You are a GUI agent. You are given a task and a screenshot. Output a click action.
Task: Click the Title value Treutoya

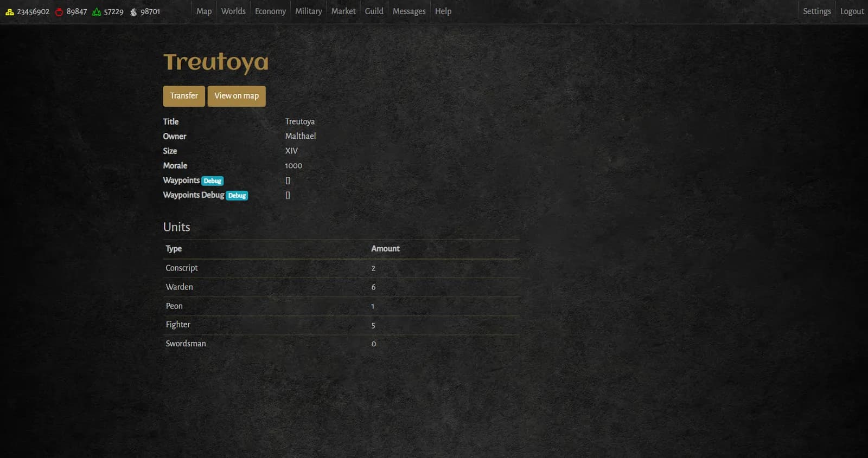[x=300, y=122]
